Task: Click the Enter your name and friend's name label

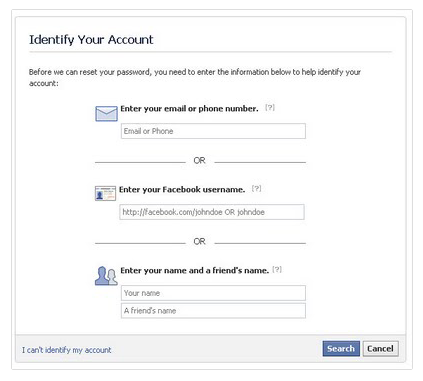Action: point(195,271)
